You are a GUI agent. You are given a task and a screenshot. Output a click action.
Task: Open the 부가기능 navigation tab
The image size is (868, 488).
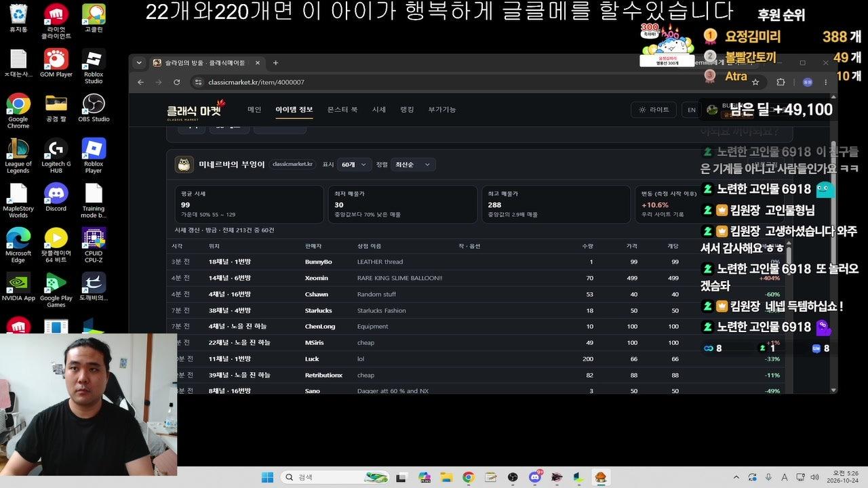point(442,110)
